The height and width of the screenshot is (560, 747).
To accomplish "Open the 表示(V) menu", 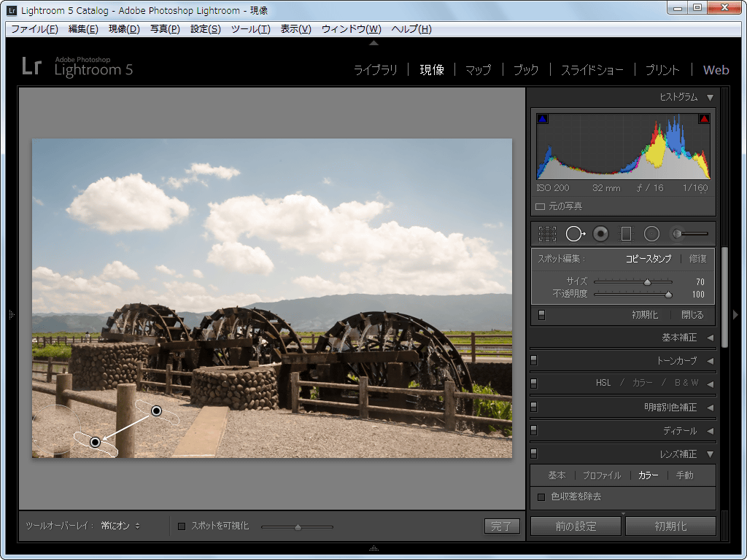I will 296,29.
